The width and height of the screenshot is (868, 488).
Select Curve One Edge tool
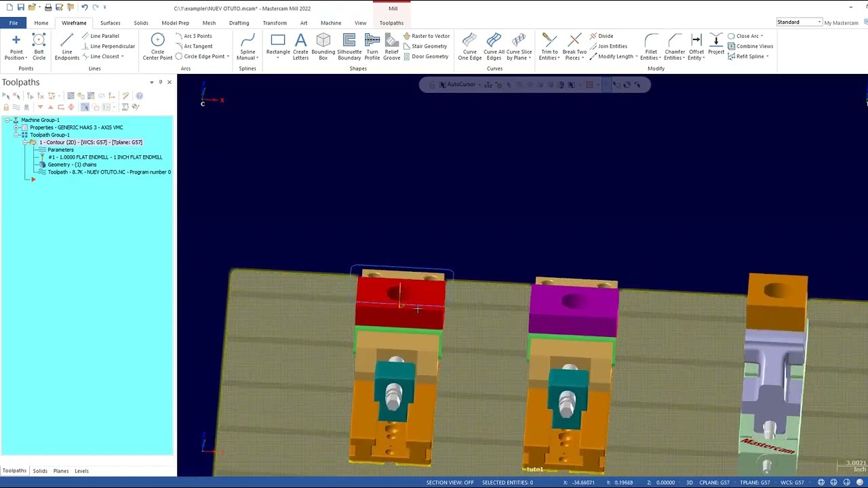pyautogui.click(x=469, y=47)
